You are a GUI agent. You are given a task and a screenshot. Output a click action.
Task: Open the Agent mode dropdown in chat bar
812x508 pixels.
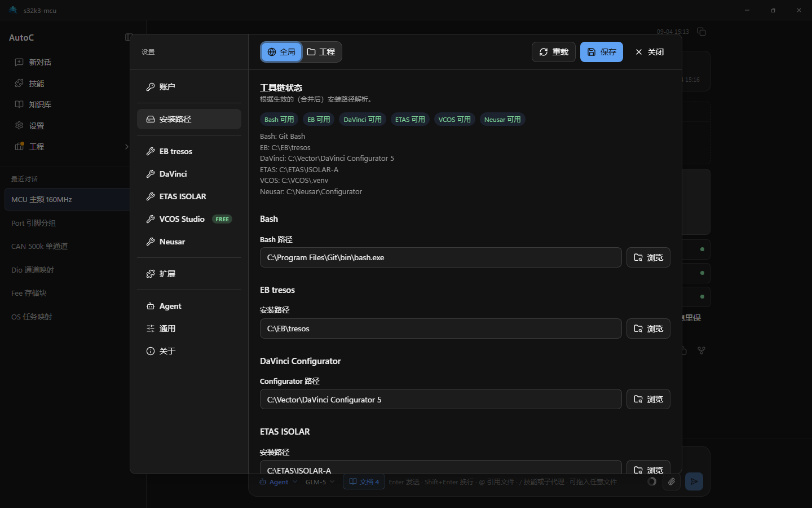(279, 482)
